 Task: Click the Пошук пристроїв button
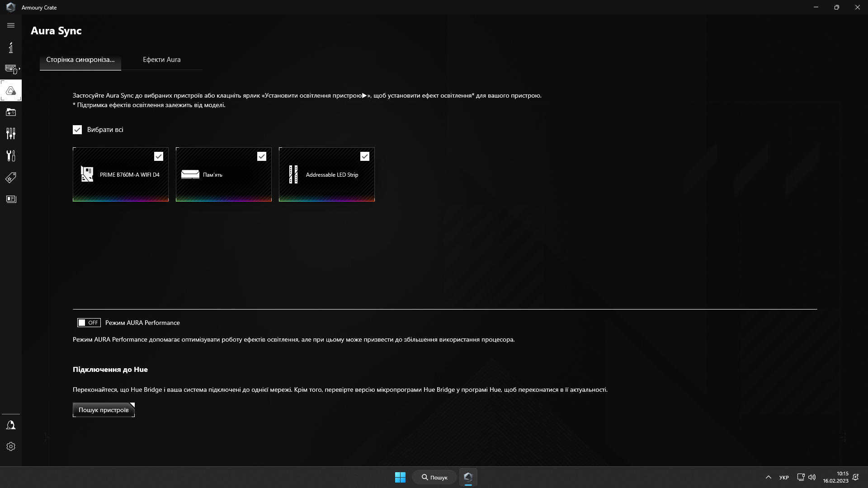pyautogui.click(x=104, y=410)
